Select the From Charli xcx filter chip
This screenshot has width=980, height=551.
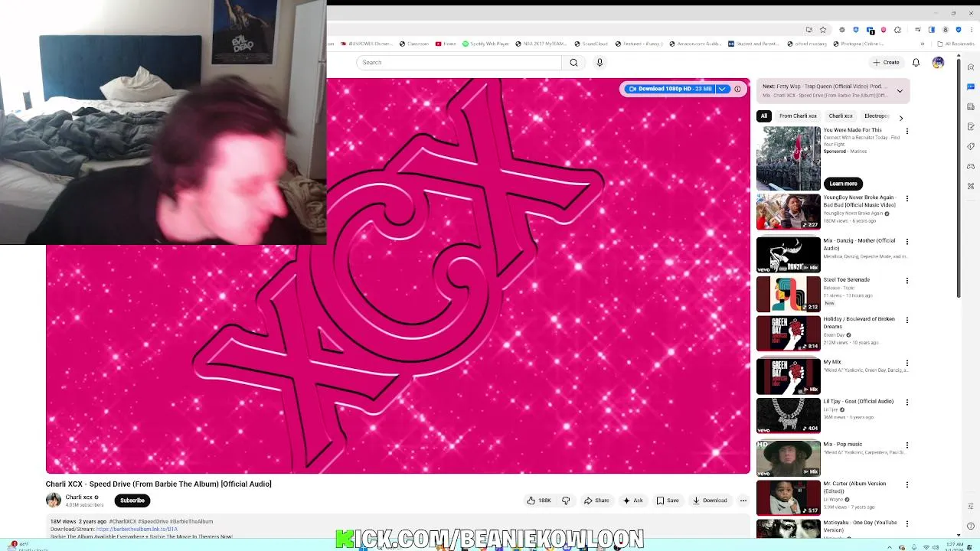[x=798, y=116]
